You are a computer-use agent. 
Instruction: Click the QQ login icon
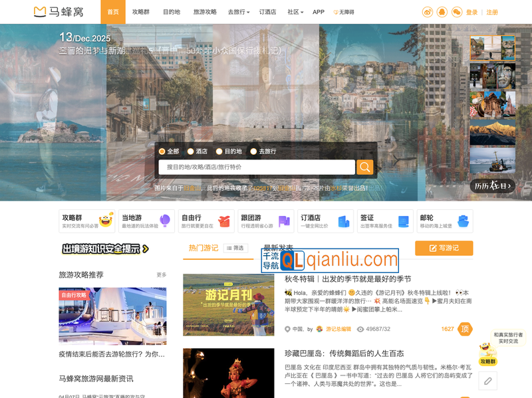[442, 12]
